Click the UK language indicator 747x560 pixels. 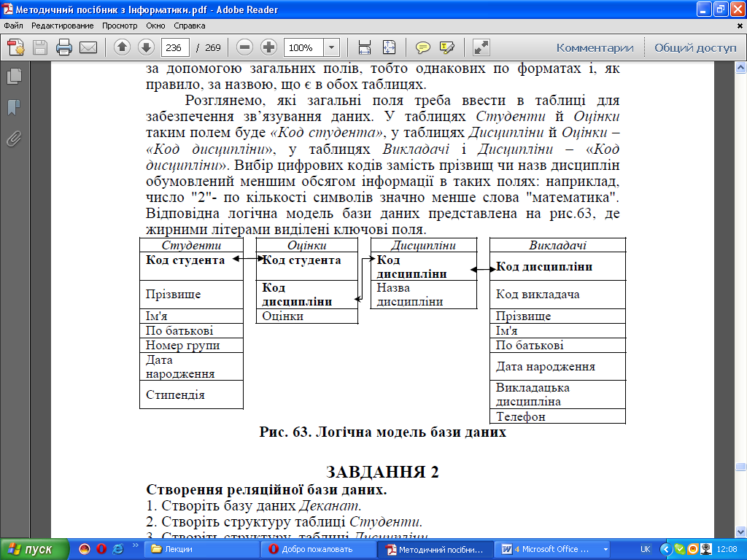pos(645,549)
